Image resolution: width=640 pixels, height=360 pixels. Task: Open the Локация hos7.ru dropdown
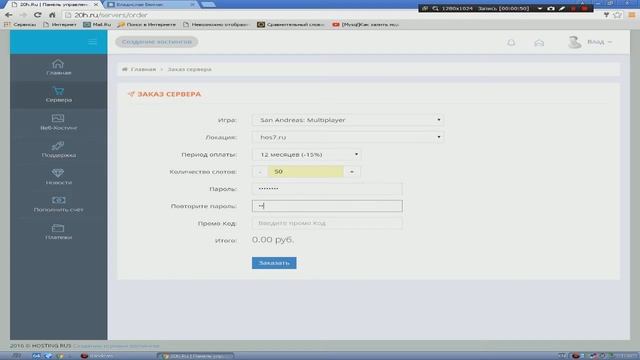tap(348, 137)
